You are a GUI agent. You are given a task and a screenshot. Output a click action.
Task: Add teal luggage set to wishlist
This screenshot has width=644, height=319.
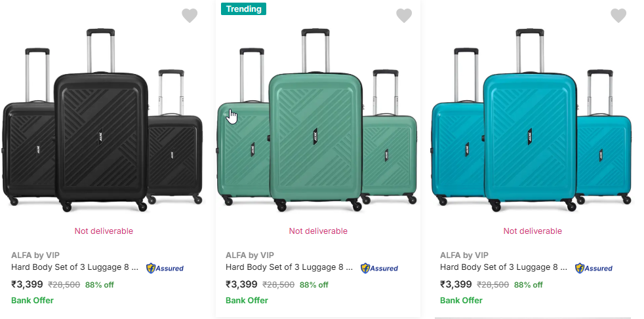(618, 15)
